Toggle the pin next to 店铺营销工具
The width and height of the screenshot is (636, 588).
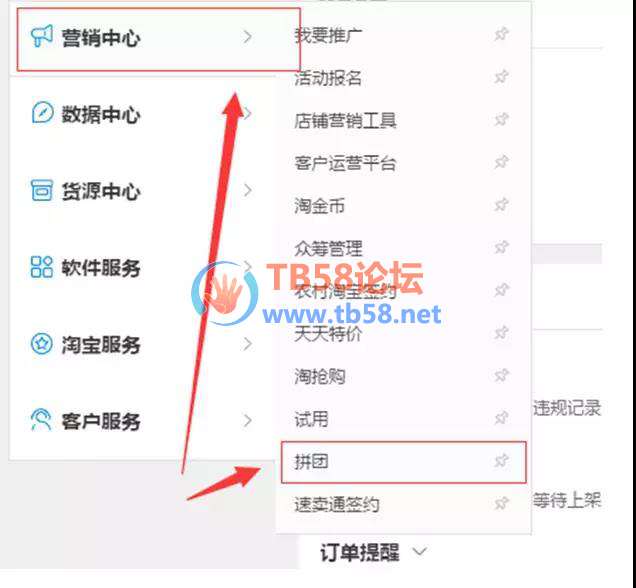coord(502,120)
